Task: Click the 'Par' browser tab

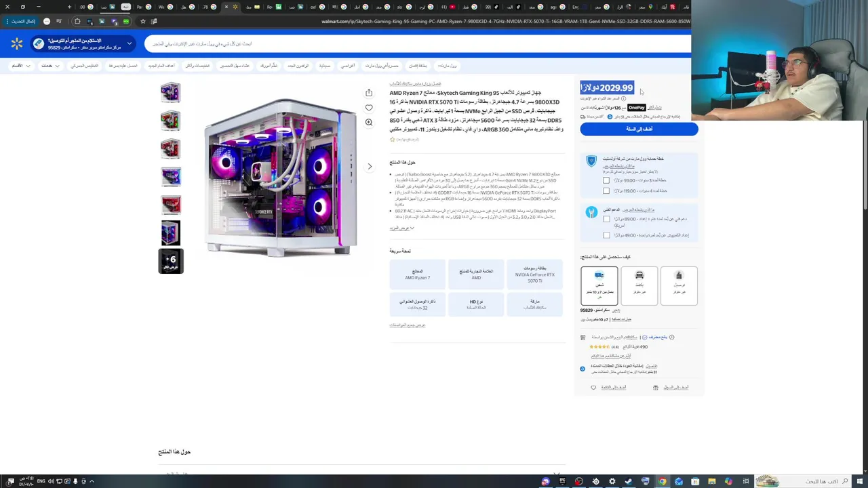Action: 142,7
